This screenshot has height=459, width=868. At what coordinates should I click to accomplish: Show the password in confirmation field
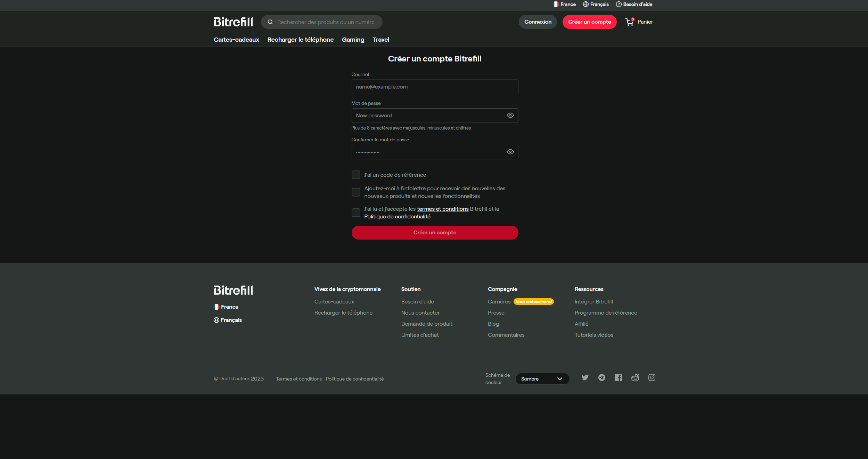click(x=510, y=152)
